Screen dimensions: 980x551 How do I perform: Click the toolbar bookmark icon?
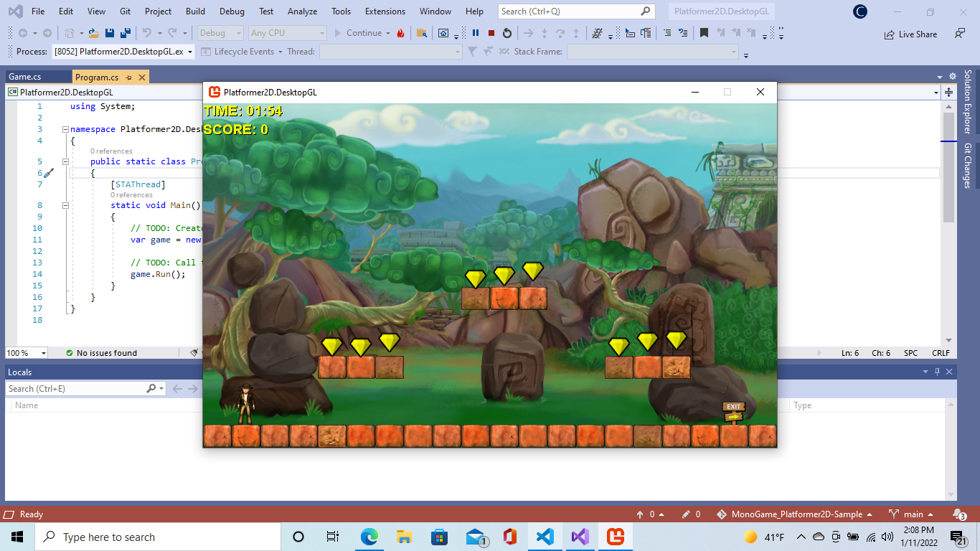(704, 33)
